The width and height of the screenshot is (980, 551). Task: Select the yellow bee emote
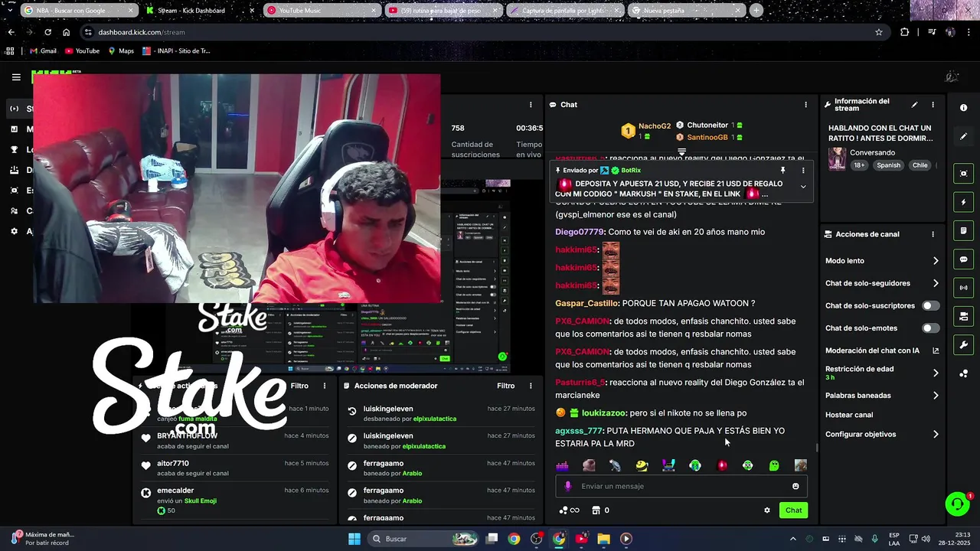click(642, 465)
